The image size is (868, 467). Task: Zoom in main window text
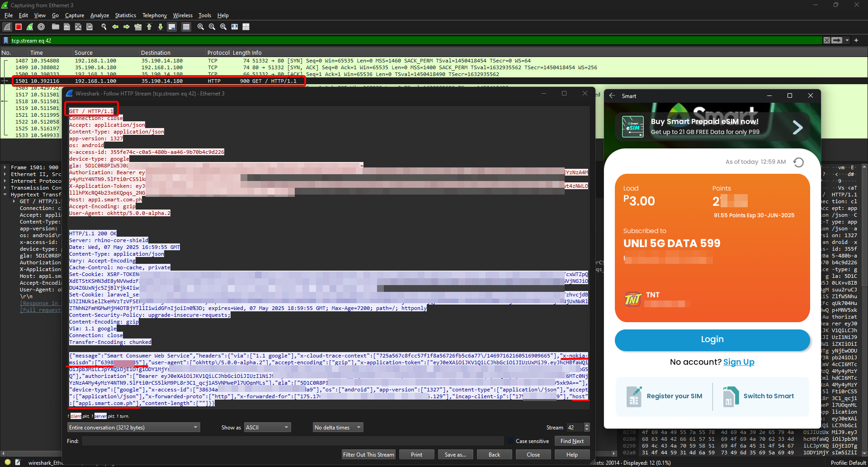(x=201, y=27)
